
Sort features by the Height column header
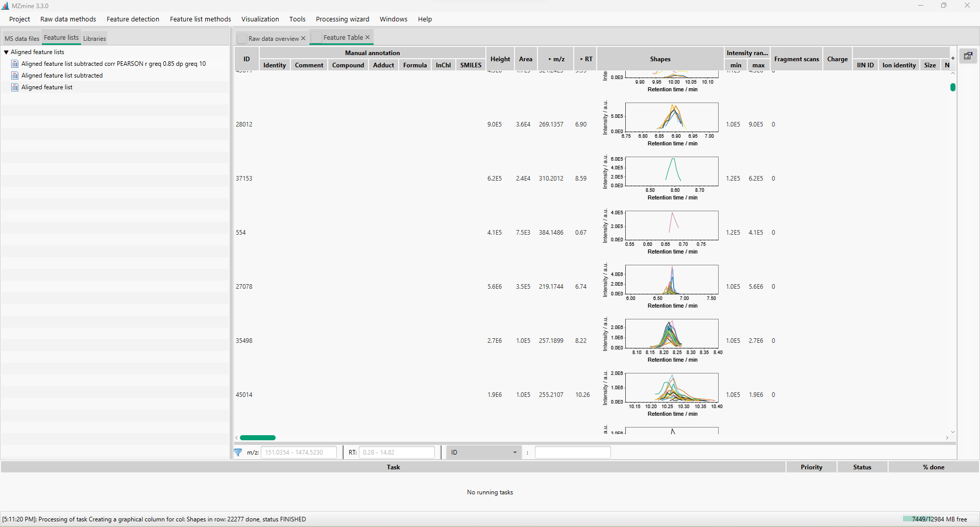pyautogui.click(x=500, y=59)
